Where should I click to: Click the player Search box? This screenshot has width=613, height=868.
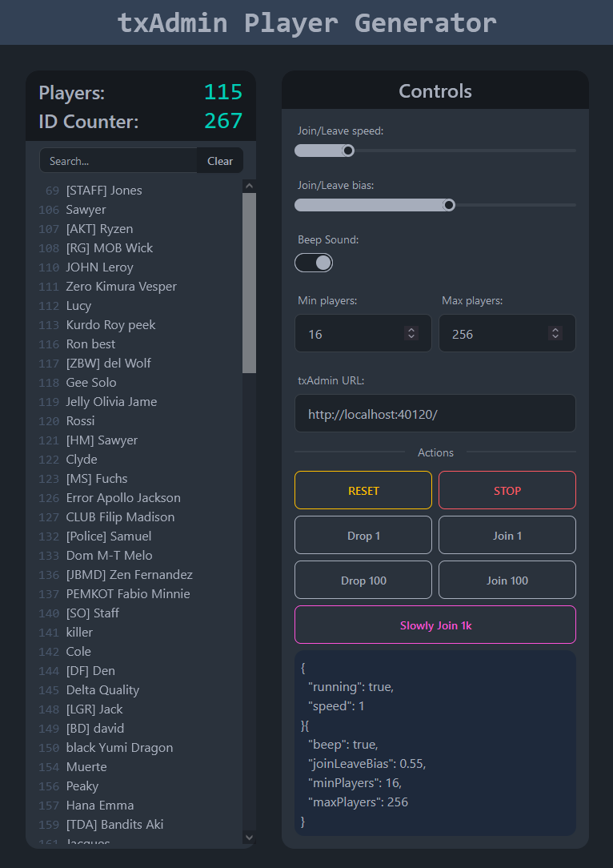click(x=118, y=160)
